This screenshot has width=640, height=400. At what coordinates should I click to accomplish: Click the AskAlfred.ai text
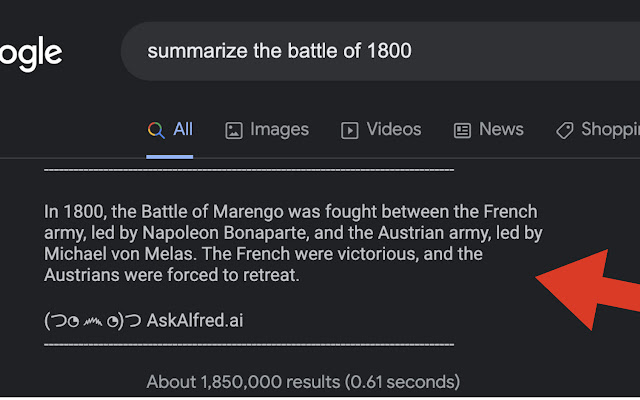point(195,321)
